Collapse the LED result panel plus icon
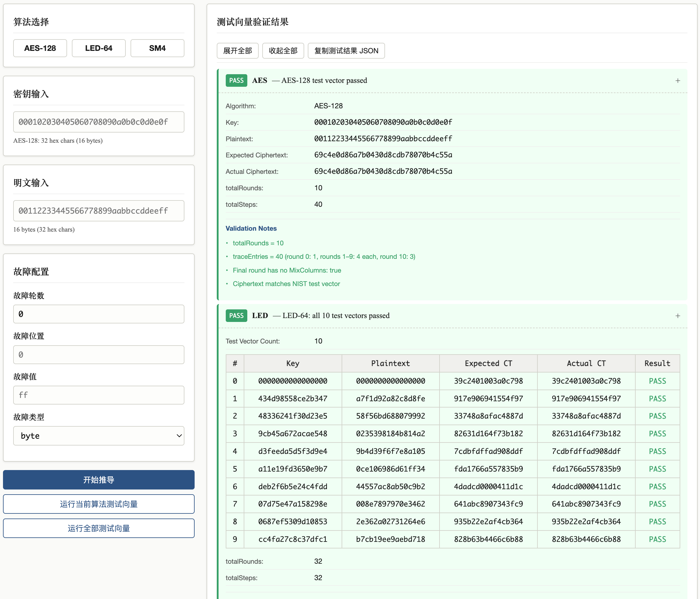This screenshot has height=599, width=700. [677, 316]
